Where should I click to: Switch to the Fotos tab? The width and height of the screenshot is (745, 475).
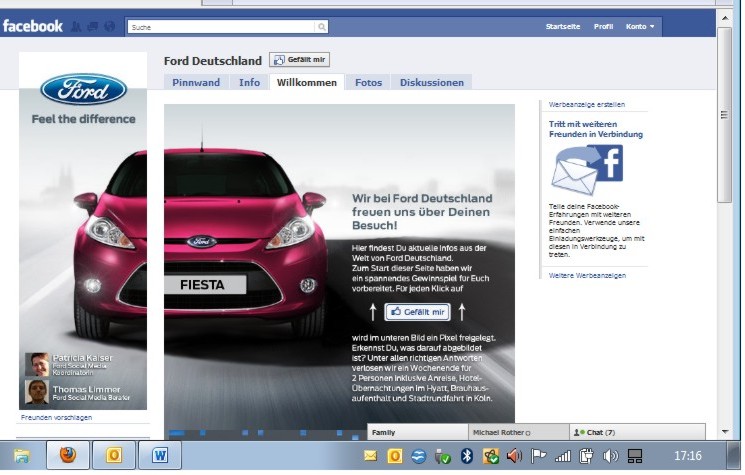click(x=368, y=82)
